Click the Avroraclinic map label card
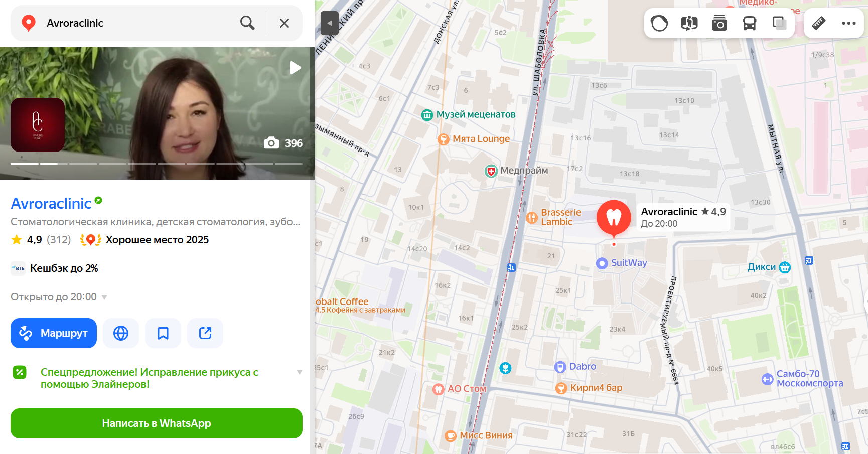This screenshot has height=454, width=868. (683, 217)
